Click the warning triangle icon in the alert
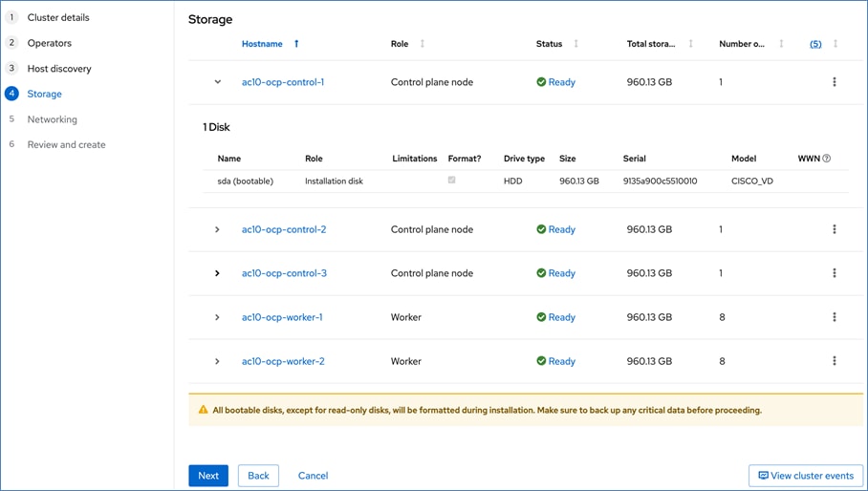This screenshot has width=868, height=491. coord(204,410)
